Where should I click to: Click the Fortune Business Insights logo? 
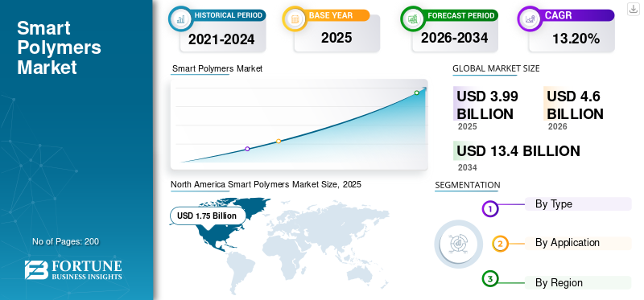(73, 270)
